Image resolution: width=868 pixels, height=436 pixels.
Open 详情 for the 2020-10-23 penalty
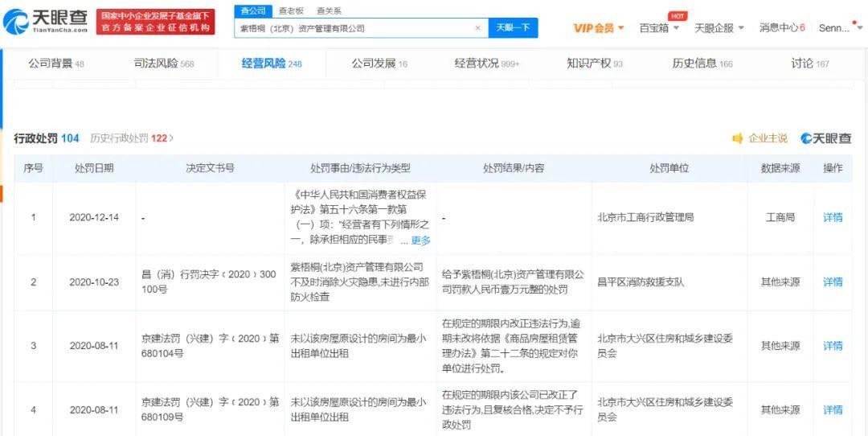[833, 282]
